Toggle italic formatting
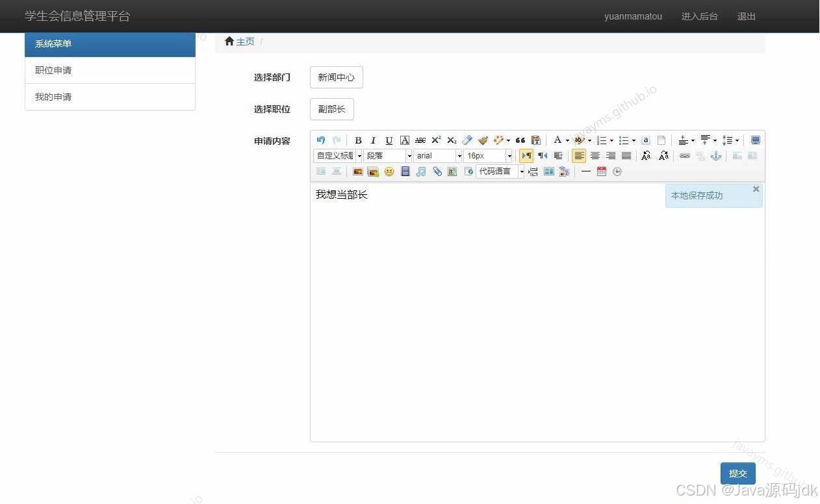 pyautogui.click(x=373, y=140)
